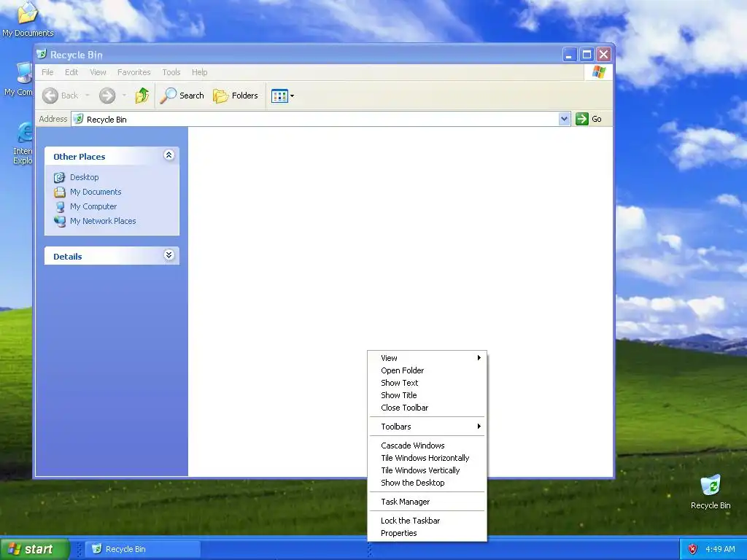
Task: Click the Back arrow toolbar button
Action: point(60,96)
